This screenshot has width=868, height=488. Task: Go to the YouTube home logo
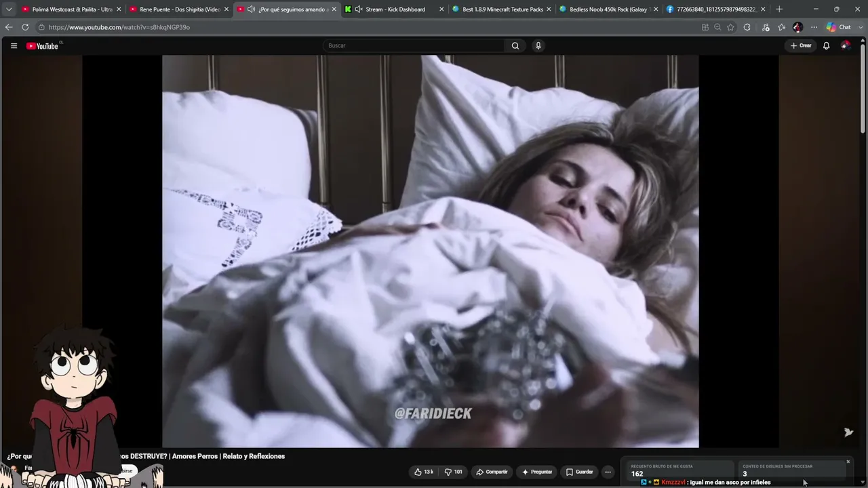pos(43,46)
